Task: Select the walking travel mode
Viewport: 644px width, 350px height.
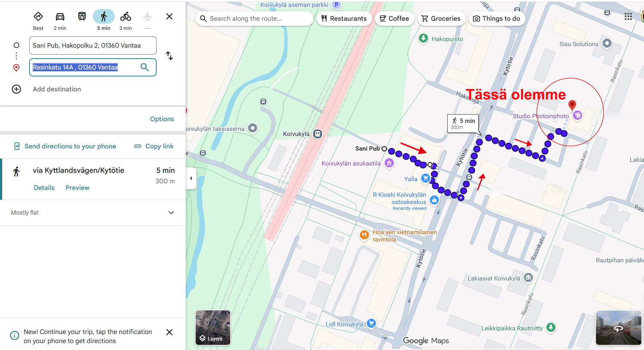Action: coord(104,16)
